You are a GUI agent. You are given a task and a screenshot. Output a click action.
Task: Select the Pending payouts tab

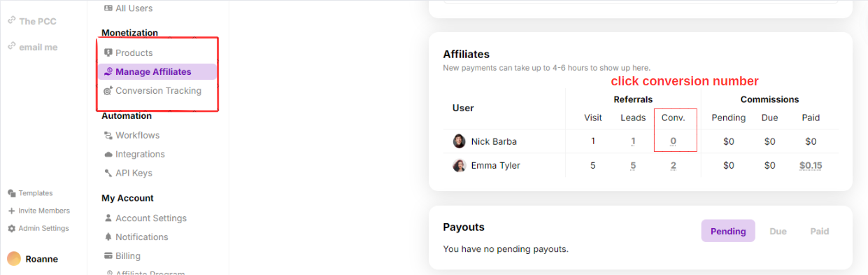728,231
